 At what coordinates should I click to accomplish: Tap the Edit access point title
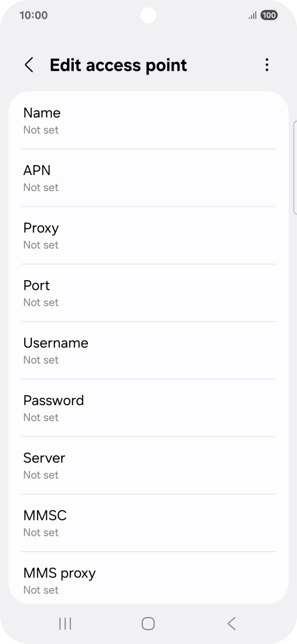[x=118, y=65]
